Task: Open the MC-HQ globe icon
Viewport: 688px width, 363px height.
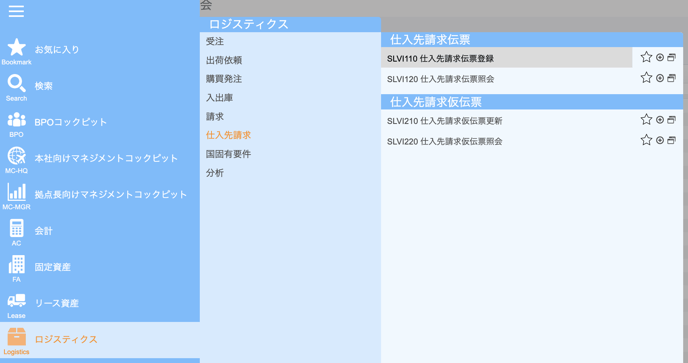Action: click(17, 155)
